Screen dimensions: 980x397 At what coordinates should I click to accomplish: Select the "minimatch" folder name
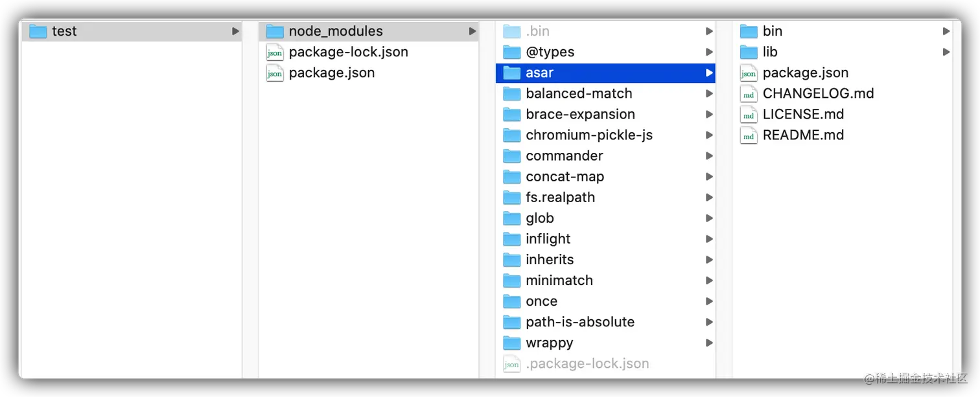pyautogui.click(x=559, y=280)
